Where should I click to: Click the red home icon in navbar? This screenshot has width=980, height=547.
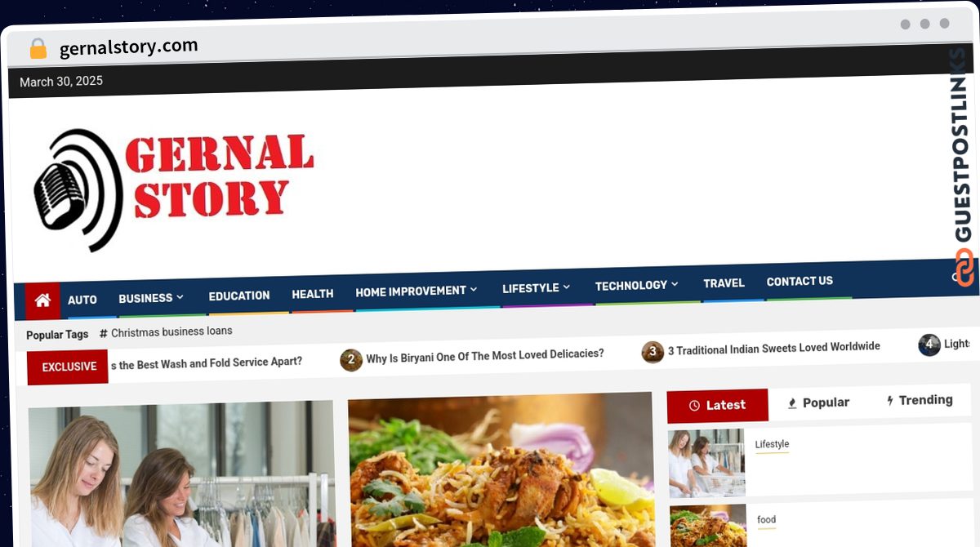click(42, 300)
